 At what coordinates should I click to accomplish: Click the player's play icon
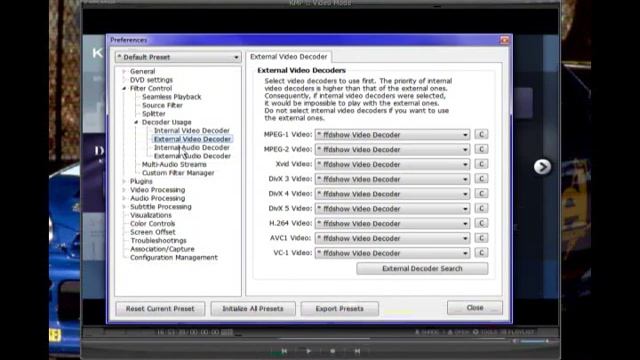click(309, 351)
